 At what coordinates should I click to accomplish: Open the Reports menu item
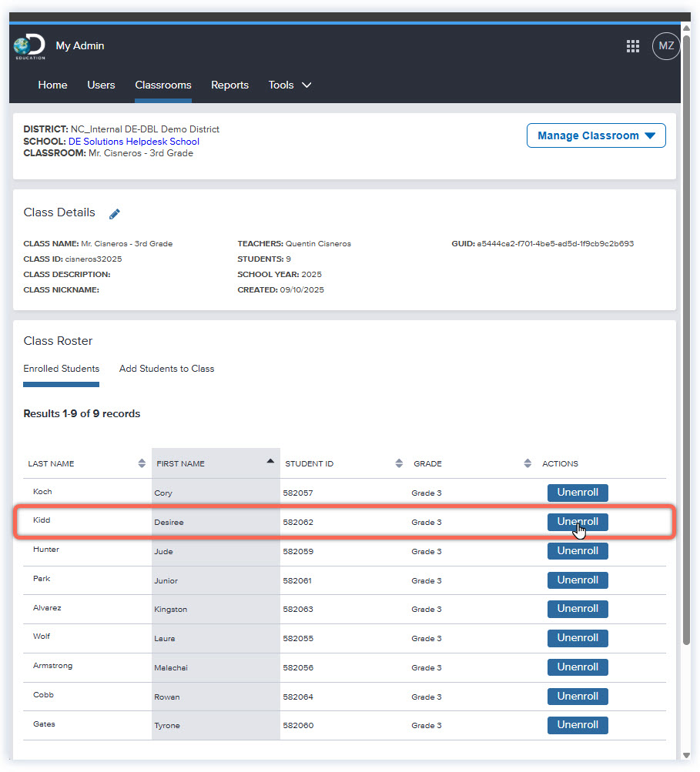click(229, 85)
